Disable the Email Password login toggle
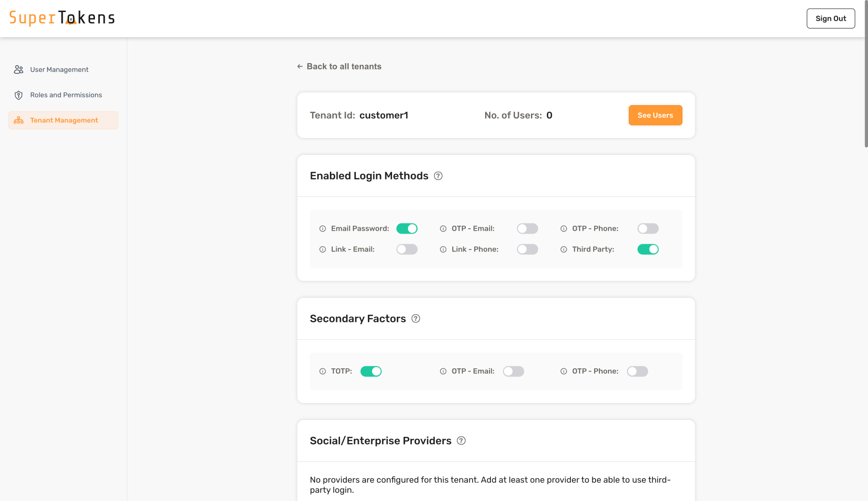The height and width of the screenshot is (501, 868). (x=407, y=228)
